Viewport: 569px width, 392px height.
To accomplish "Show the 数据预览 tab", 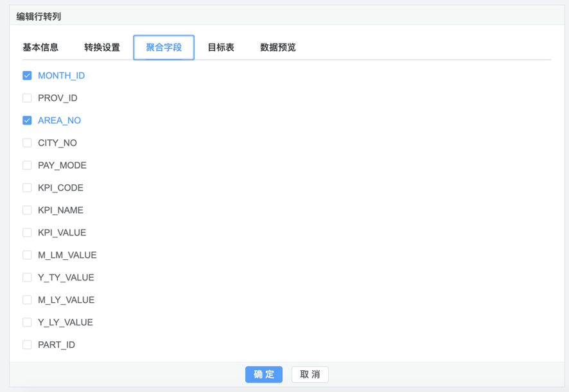I will click(278, 47).
